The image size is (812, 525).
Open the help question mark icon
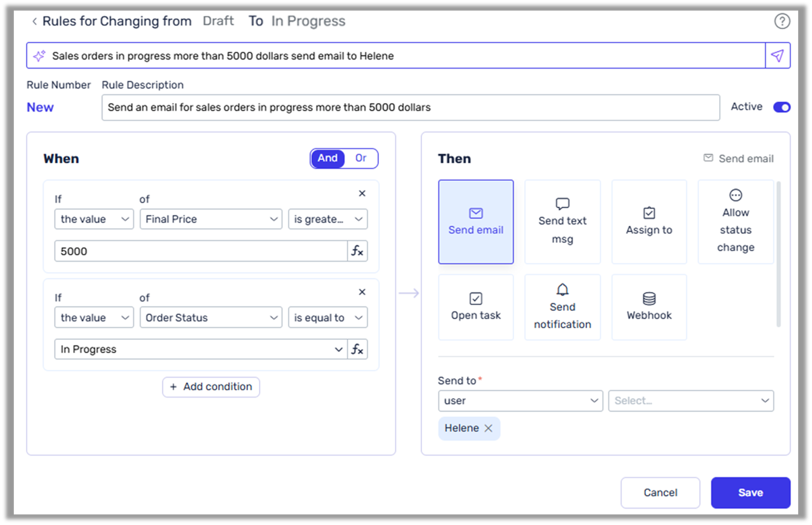[x=782, y=21]
